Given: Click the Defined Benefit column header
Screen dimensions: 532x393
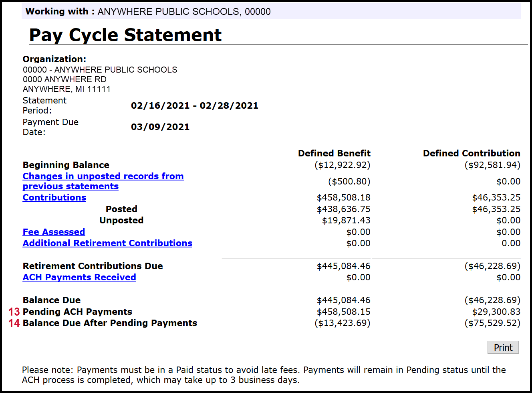Looking at the screenshot, I should point(334,153).
